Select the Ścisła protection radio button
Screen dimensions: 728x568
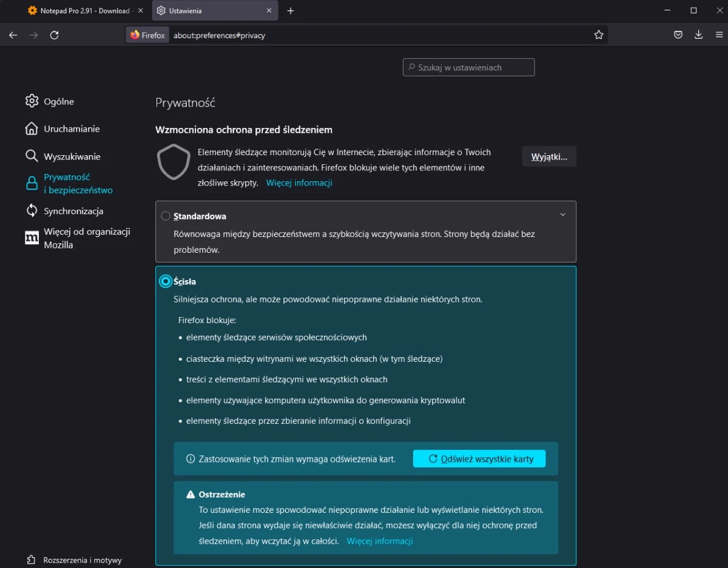click(166, 281)
